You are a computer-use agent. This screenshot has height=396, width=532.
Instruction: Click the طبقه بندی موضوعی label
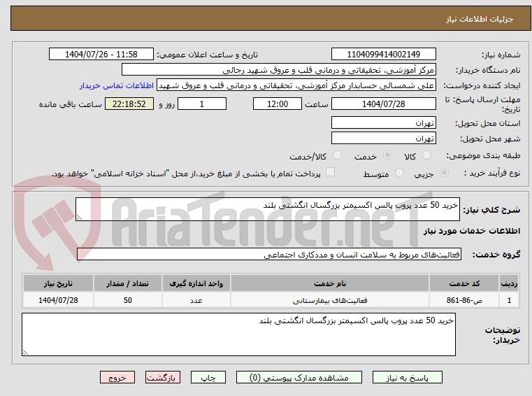pos(483,155)
